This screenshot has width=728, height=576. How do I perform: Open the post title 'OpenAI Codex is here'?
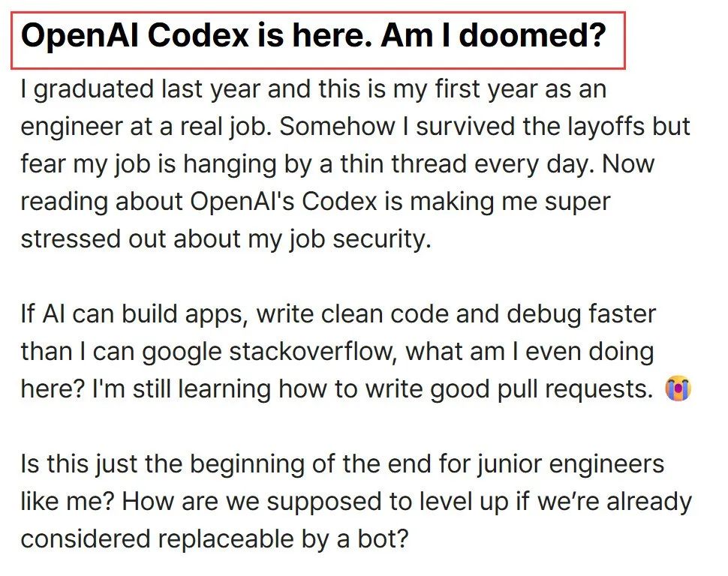click(314, 35)
